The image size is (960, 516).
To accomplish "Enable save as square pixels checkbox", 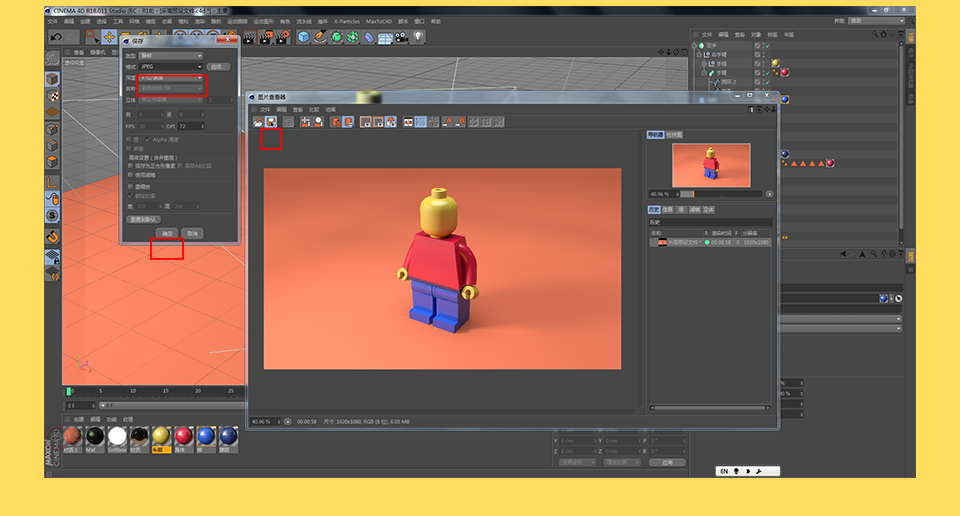I will 130,166.
